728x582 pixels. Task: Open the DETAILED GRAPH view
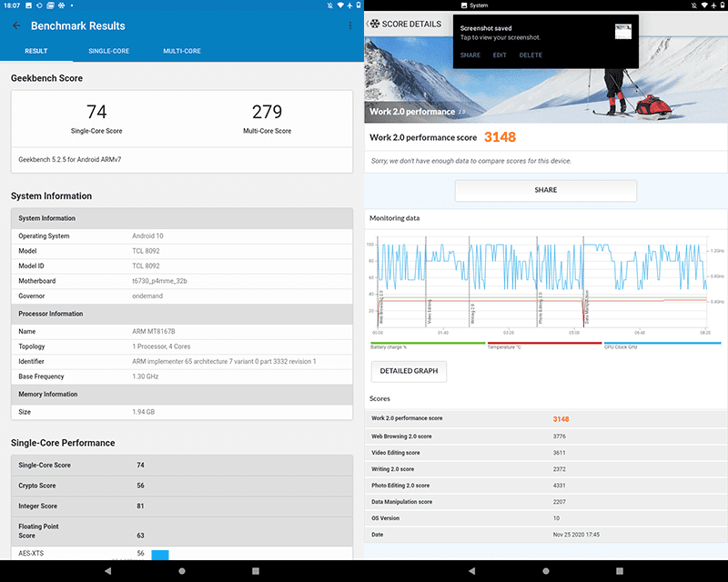[x=409, y=371]
